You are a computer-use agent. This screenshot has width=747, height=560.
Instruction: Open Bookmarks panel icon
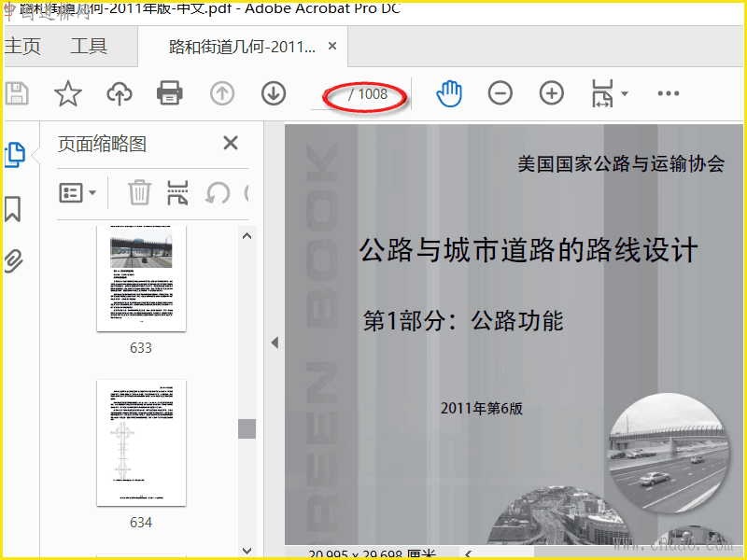(x=13, y=208)
